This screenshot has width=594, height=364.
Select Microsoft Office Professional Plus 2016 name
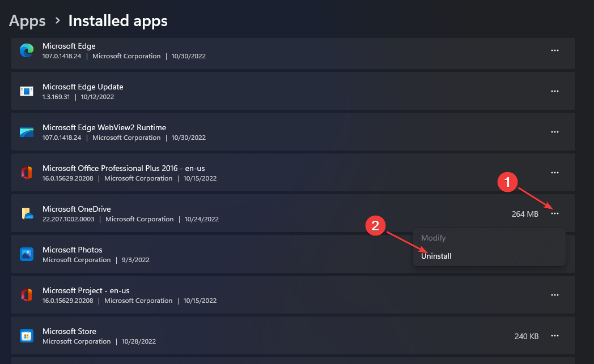124,168
